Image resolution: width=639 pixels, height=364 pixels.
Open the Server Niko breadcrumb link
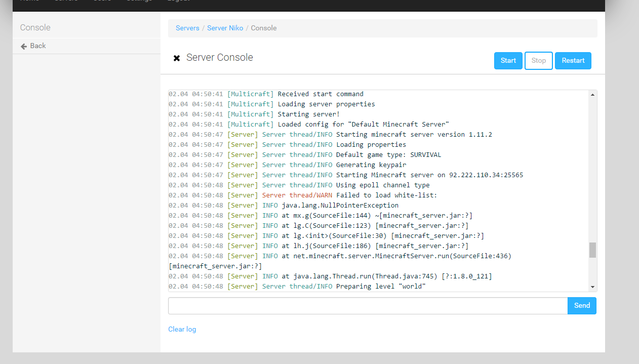pos(225,28)
